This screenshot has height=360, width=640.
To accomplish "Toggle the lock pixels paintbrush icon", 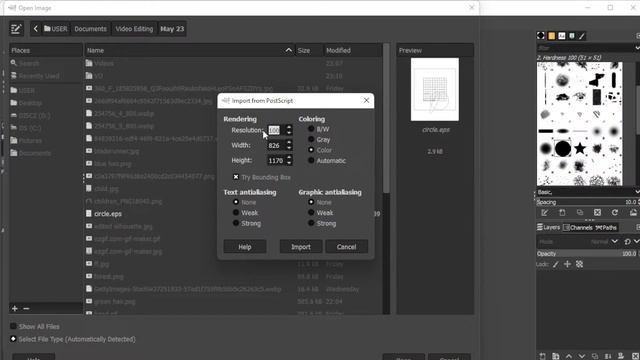I will pos(556,264).
